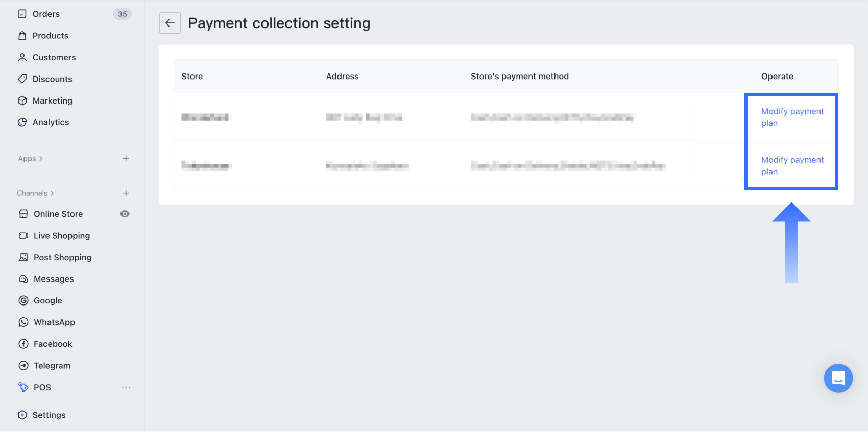Open the POS more options ellipsis
This screenshot has width=868, height=432.
tap(126, 388)
